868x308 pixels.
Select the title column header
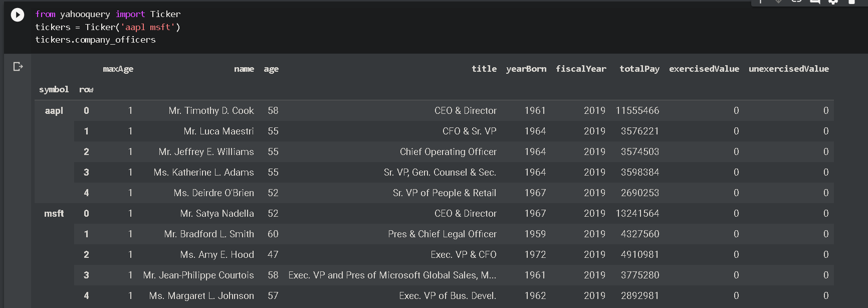484,69
